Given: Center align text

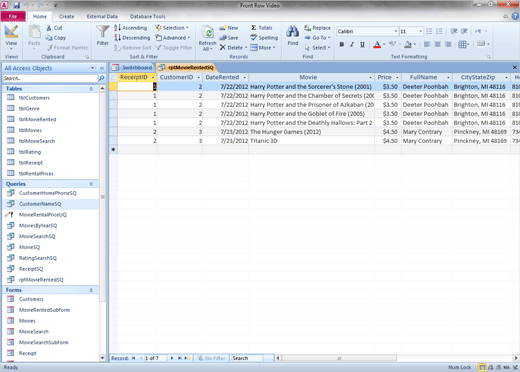Looking at the screenshot, I should 438,44.
